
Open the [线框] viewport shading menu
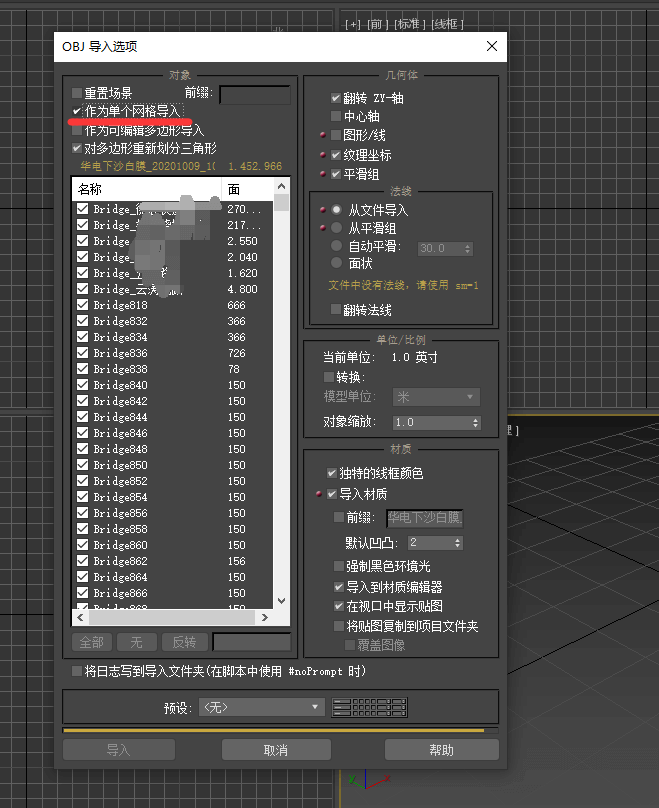(445, 24)
